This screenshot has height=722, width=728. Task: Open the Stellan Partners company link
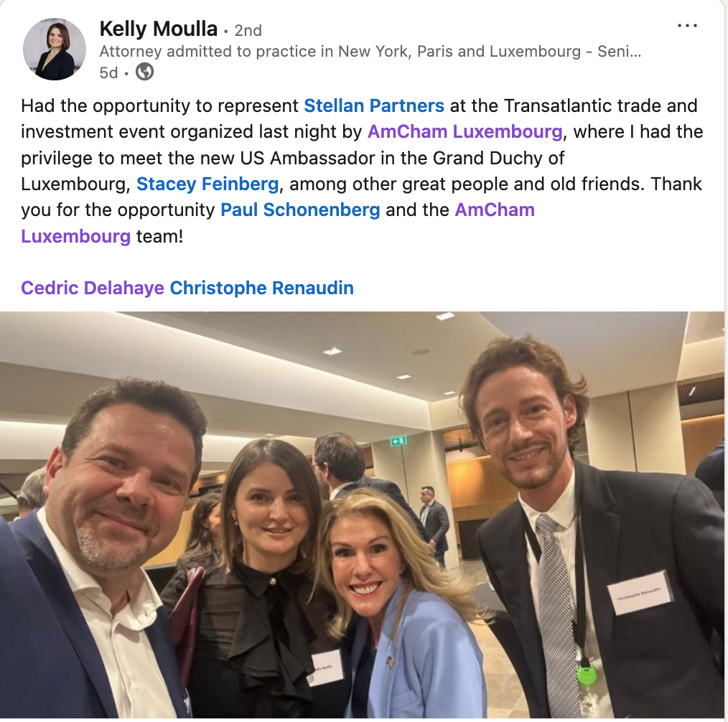(374, 106)
